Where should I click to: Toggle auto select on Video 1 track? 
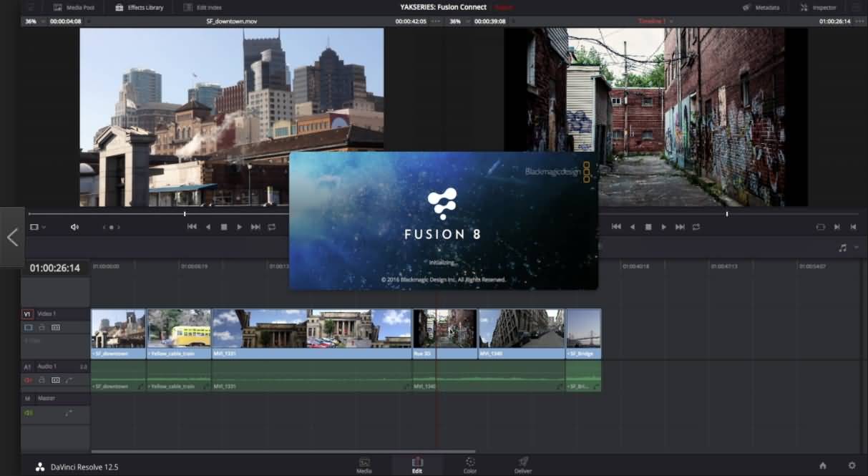56,327
